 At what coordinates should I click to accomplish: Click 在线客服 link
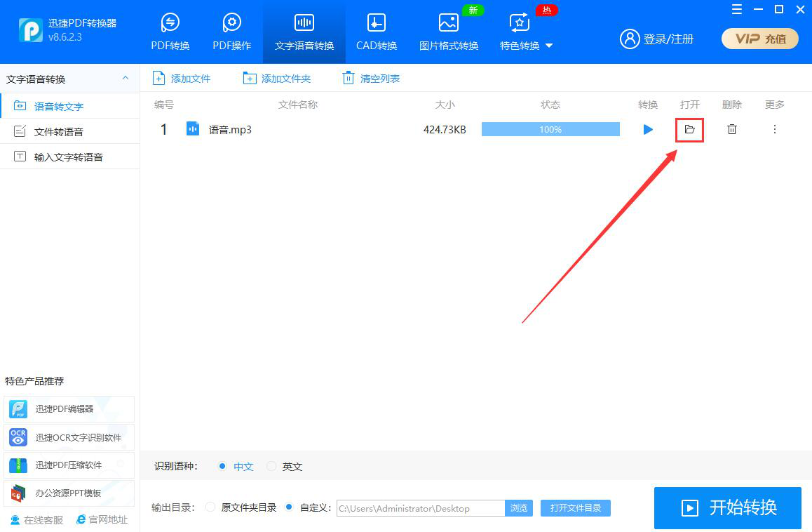click(36, 519)
